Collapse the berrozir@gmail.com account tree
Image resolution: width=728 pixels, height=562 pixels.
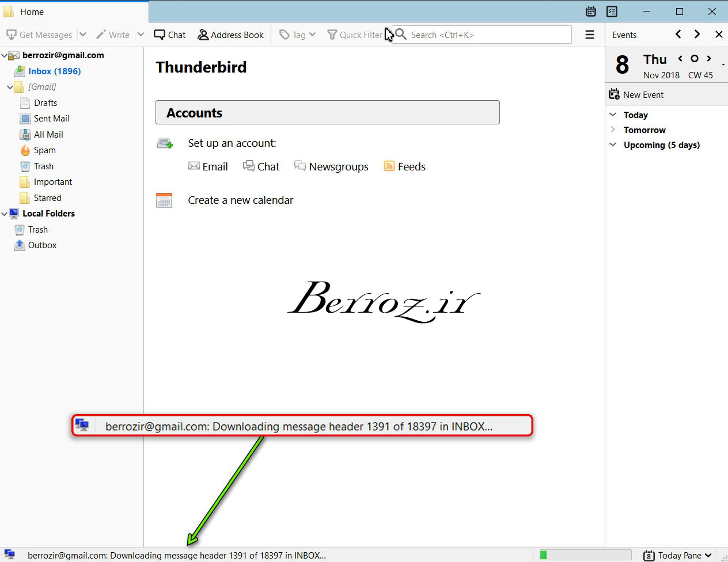click(5, 56)
